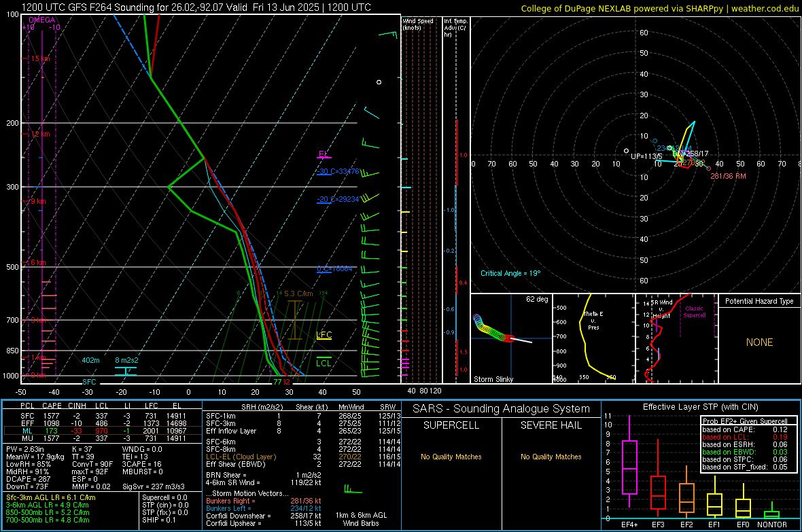This screenshot has width=802, height=532.
Task: Click the 'MidRH = 91%' value
Action: tap(27, 472)
